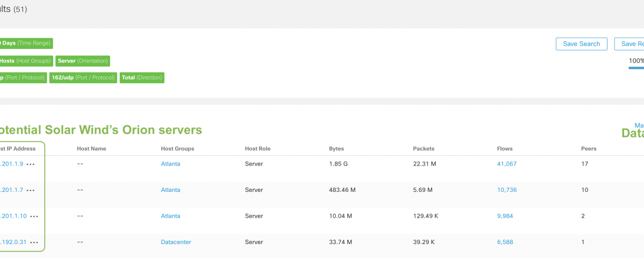This screenshot has height=258, width=644.
Task: Sort by the Host Role column header
Action: [259, 149]
